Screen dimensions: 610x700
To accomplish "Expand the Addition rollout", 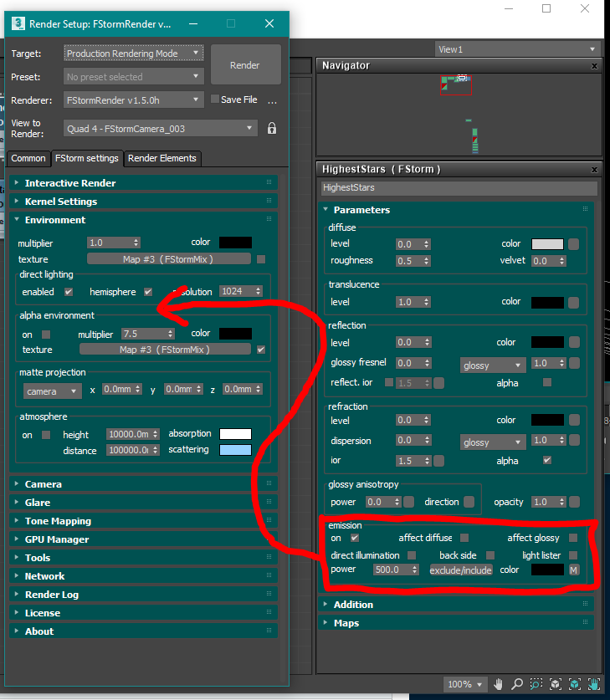I will point(456,605).
